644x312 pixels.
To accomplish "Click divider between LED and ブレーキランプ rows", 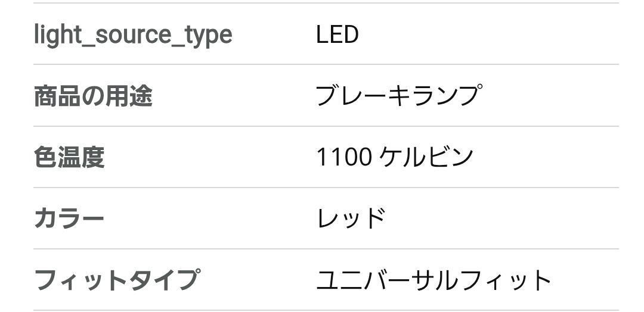I will 326,64.
